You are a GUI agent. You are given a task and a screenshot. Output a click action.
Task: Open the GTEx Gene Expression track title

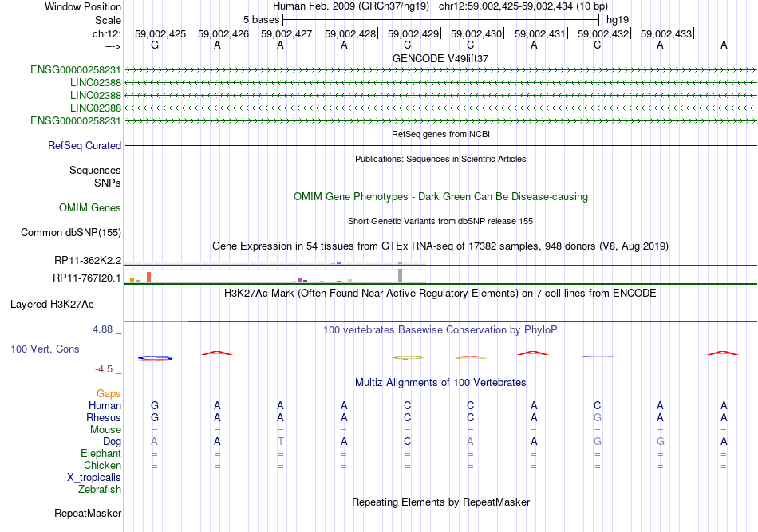click(440, 246)
